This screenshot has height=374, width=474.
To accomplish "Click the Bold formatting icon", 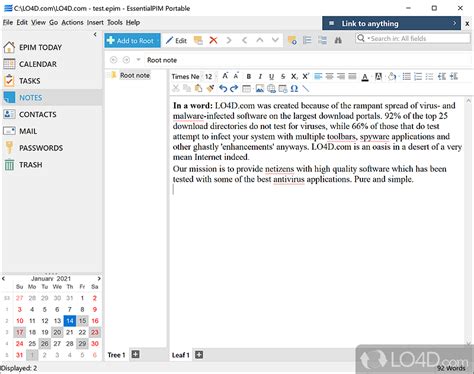I will point(249,77).
